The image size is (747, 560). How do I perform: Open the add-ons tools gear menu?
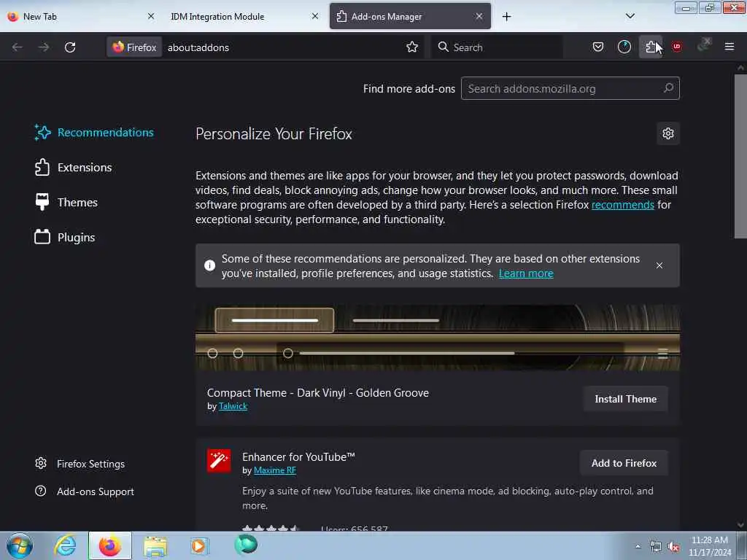click(668, 134)
